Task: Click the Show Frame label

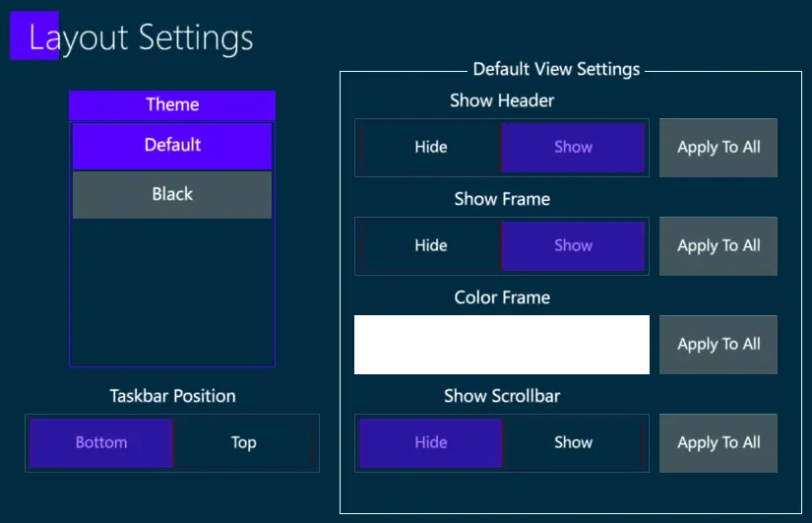Action: [502, 199]
